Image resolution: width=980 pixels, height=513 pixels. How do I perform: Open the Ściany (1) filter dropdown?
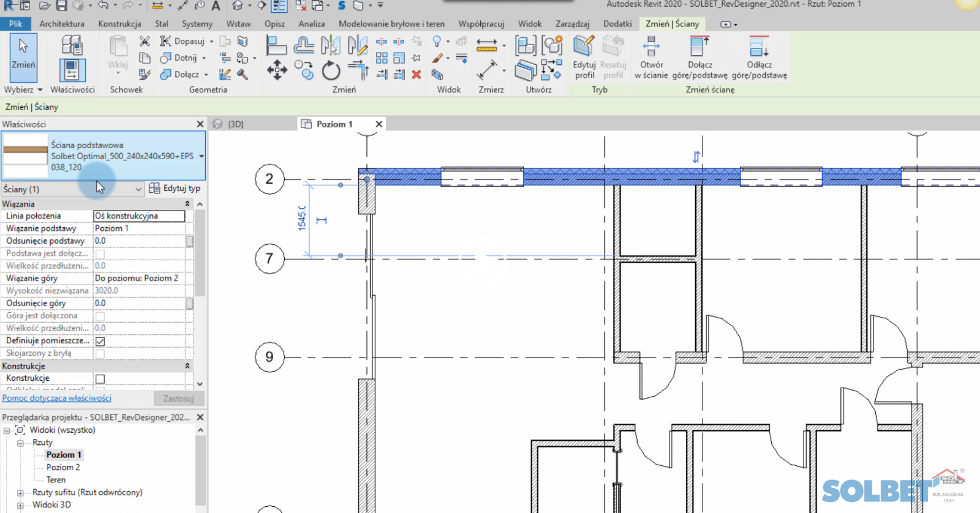pyautogui.click(x=138, y=189)
